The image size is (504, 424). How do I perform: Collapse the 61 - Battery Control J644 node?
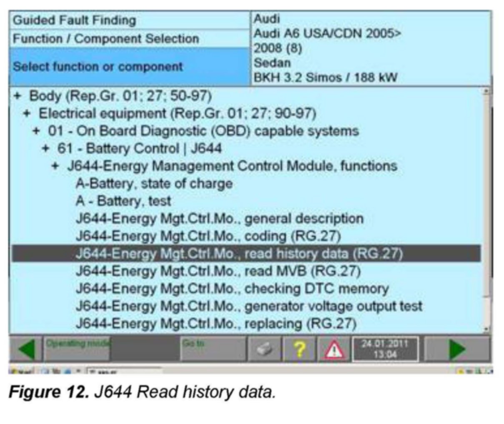[x=46, y=148]
